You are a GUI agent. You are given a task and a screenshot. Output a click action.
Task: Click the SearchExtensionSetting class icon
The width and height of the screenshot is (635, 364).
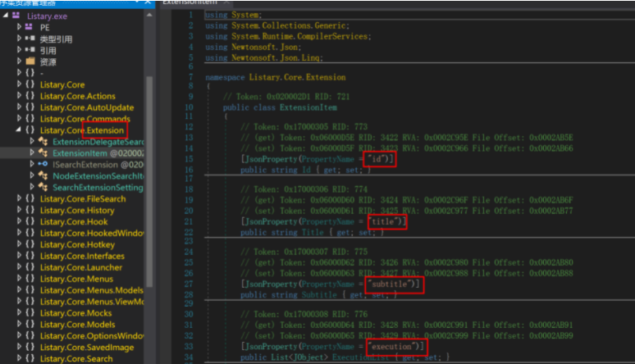(x=43, y=188)
